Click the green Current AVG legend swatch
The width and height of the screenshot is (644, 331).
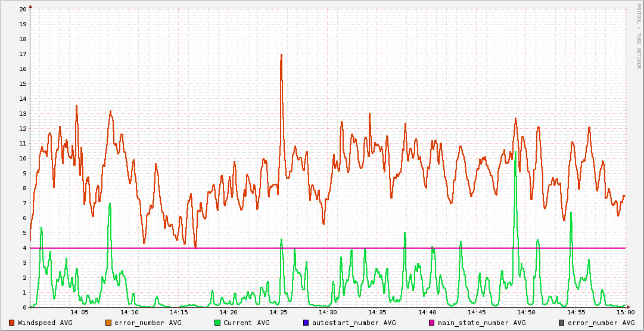[x=217, y=323]
